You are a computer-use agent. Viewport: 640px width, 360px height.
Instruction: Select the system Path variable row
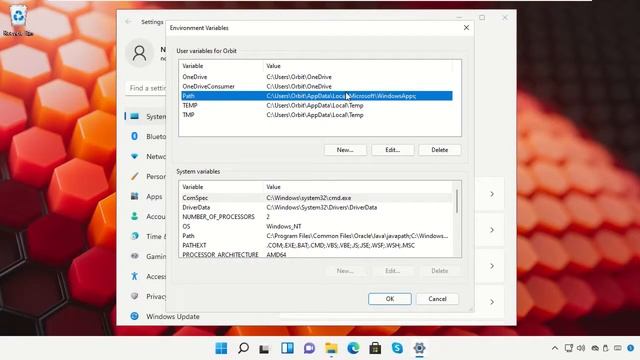pyautogui.click(x=316, y=236)
